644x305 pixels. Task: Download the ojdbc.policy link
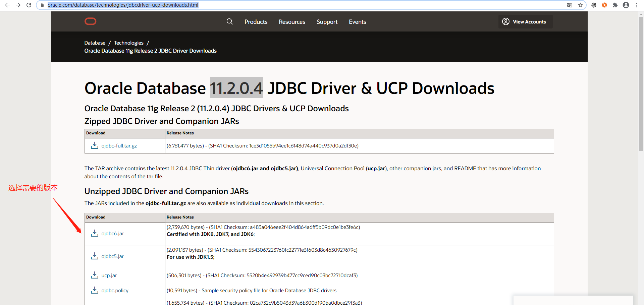pos(115,291)
